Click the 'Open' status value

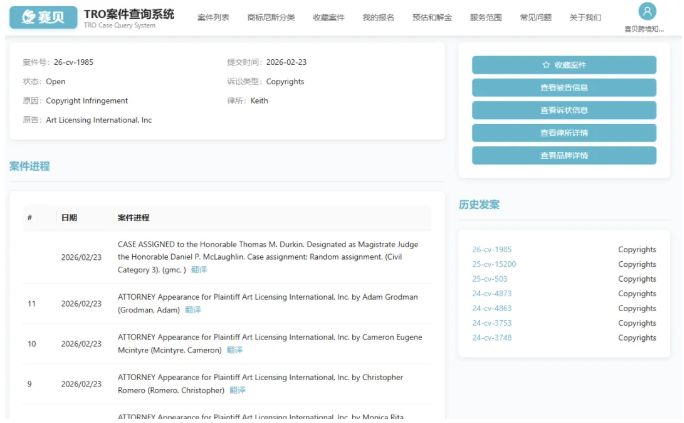click(55, 82)
